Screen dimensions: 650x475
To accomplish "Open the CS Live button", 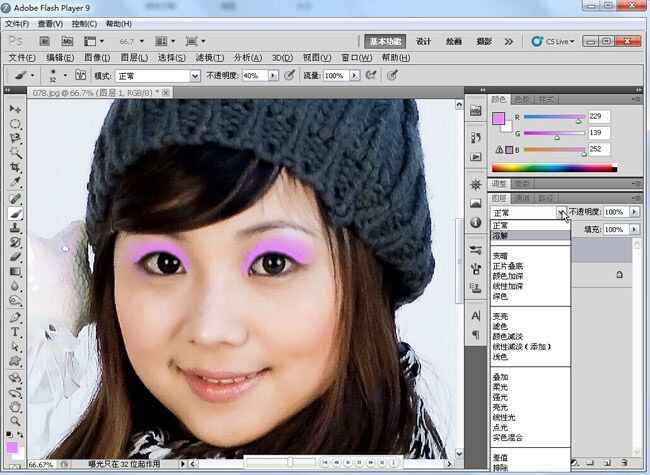I will 554,42.
